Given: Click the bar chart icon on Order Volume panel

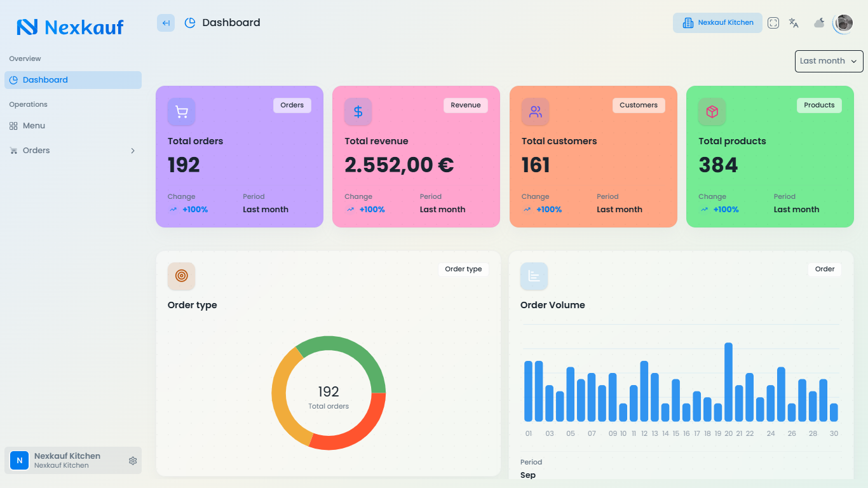Looking at the screenshot, I should click(x=534, y=276).
